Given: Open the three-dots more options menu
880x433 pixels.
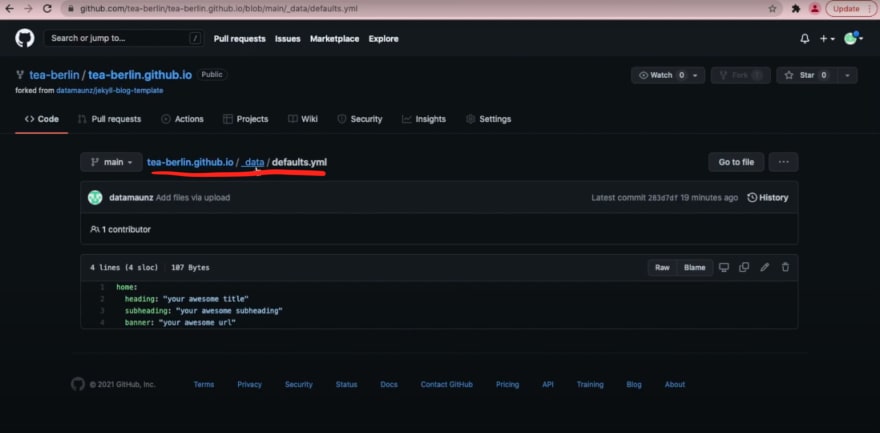Looking at the screenshot, I should (783, 162).
